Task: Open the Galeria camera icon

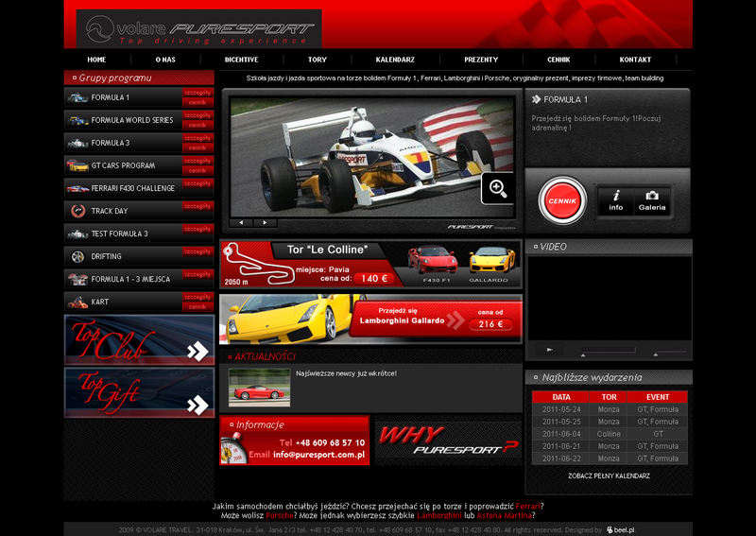Action: [652, 200]
